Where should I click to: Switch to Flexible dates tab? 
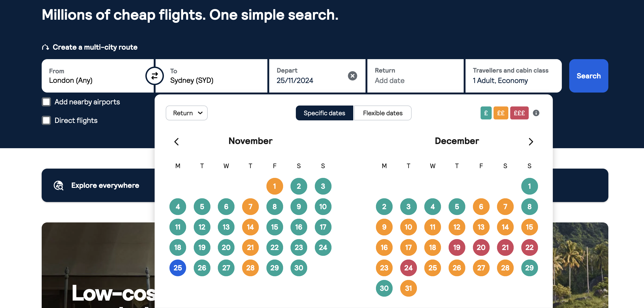[382, 113]
